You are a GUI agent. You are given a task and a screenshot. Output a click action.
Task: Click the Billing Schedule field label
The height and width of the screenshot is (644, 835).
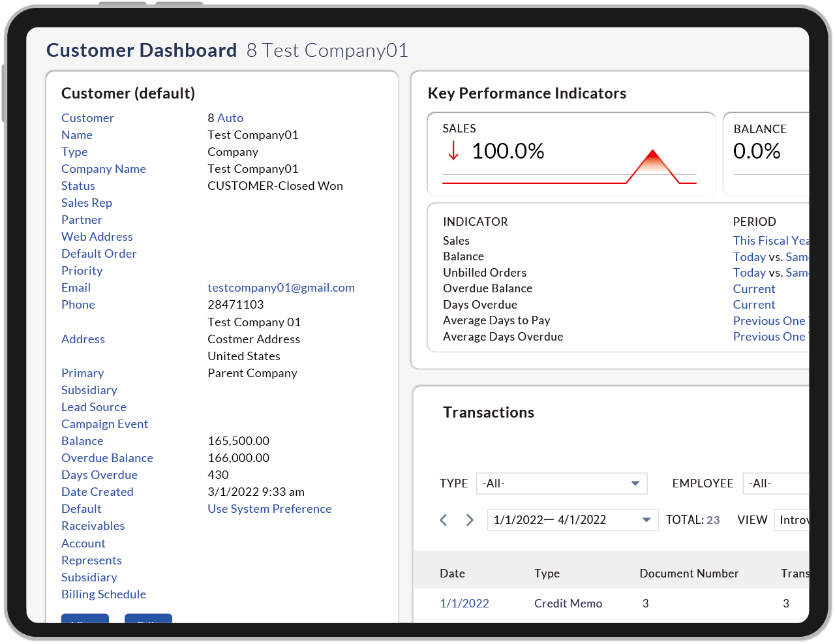[x=104, y=594]
